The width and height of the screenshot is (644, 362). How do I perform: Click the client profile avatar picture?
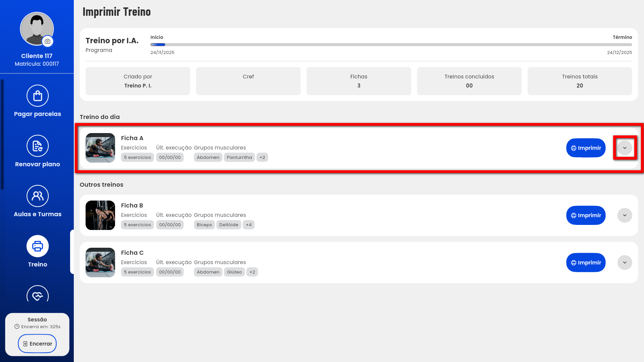36,27
